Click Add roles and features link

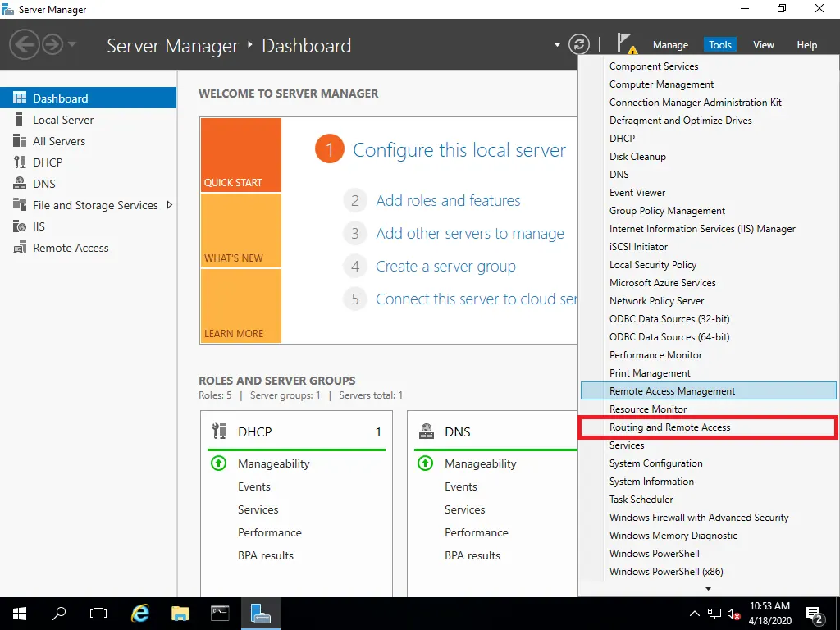click(448, 200)
